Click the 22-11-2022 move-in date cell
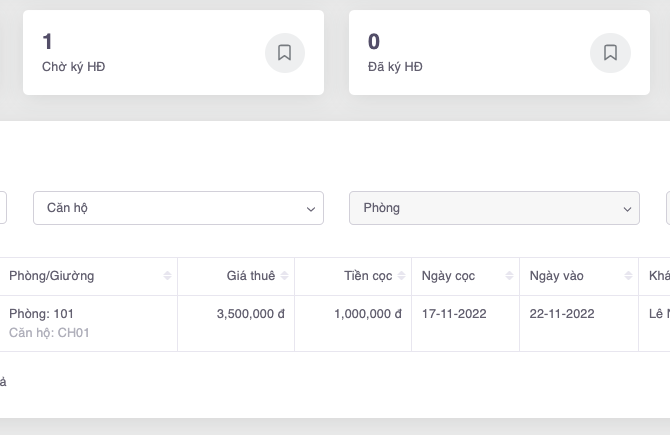Image resolution: width=670 pixels, height=435 pixels. (562, 314)
